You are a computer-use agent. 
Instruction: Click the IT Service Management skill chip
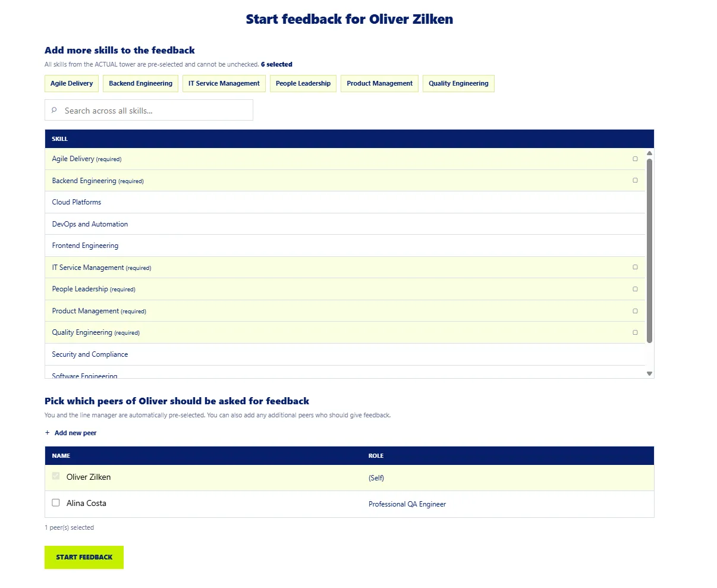(x=224, y=83)
